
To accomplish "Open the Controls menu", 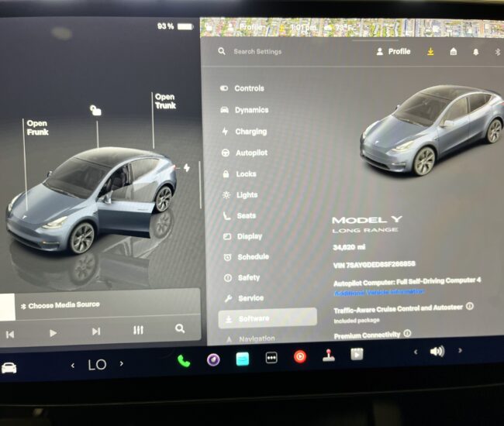I will [x=243, y=88].
